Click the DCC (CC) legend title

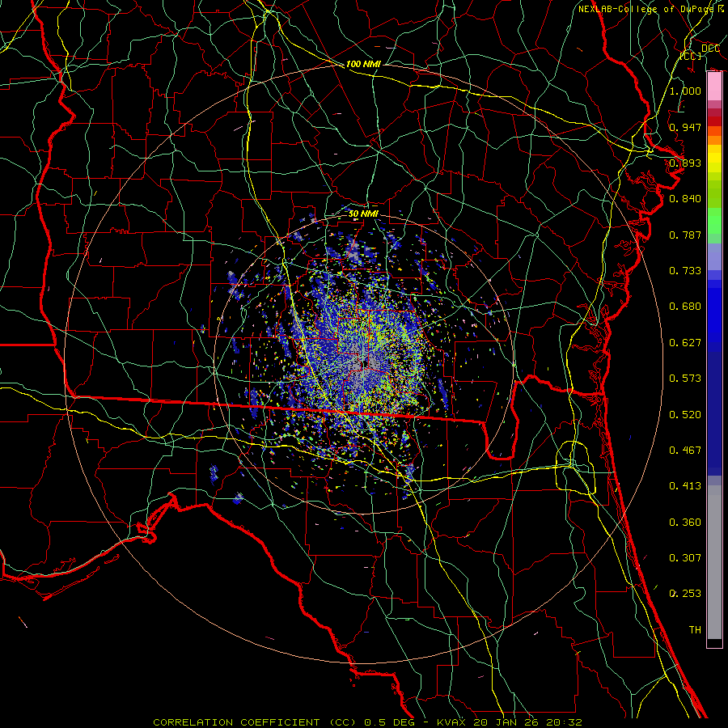(700, 52)
